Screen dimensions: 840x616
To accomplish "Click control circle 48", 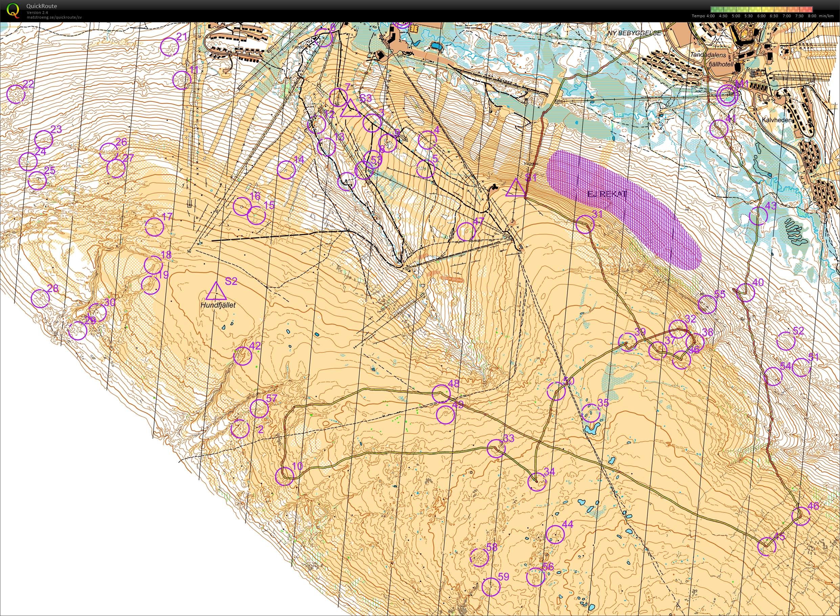I will pos(441,393).
